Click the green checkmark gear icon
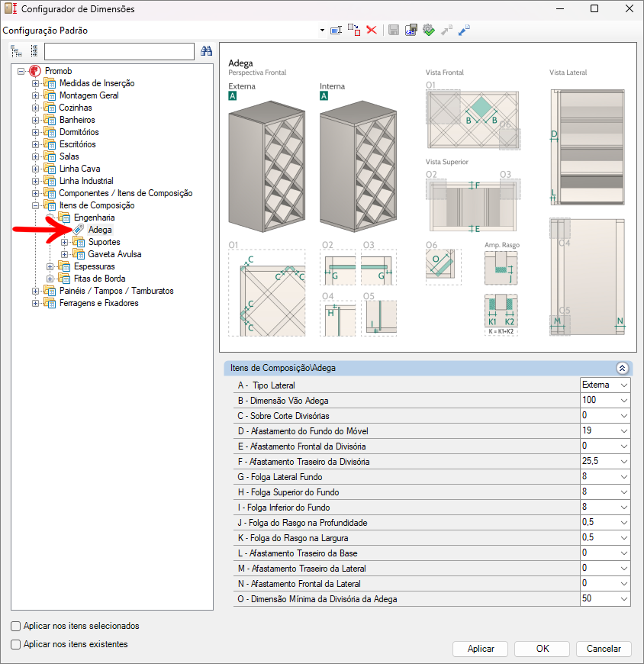Screen dimensions: 644x664 click(429, 30)
